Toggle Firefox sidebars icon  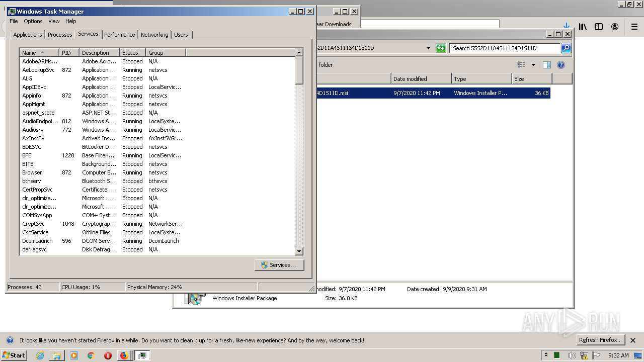click(x=599, y=27)
